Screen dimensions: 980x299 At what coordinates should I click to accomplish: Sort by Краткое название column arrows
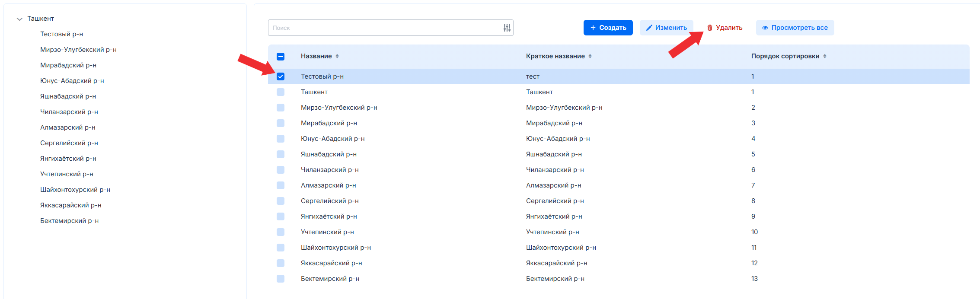(x=590, y=56)
